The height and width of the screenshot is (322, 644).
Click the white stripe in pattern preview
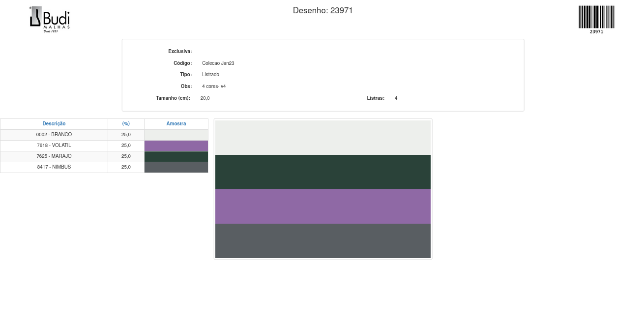click(323, 138)
